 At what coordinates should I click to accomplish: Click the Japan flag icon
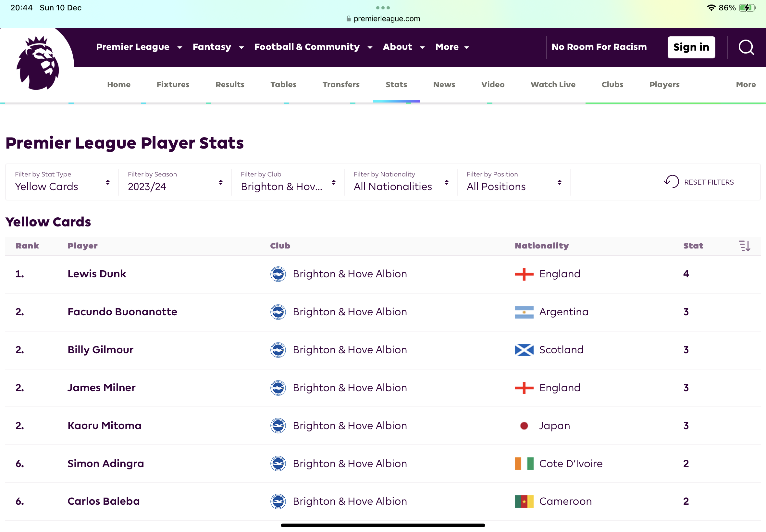524,426
